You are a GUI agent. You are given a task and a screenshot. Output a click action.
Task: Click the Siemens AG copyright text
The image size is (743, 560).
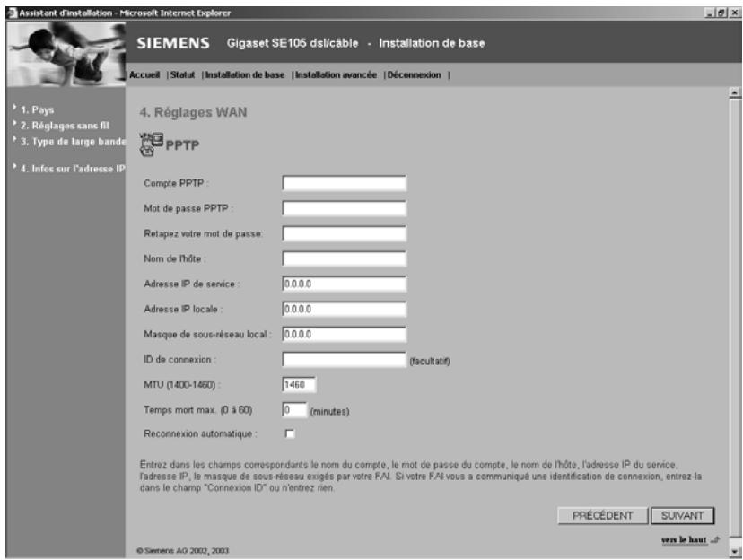click(183, 550)
